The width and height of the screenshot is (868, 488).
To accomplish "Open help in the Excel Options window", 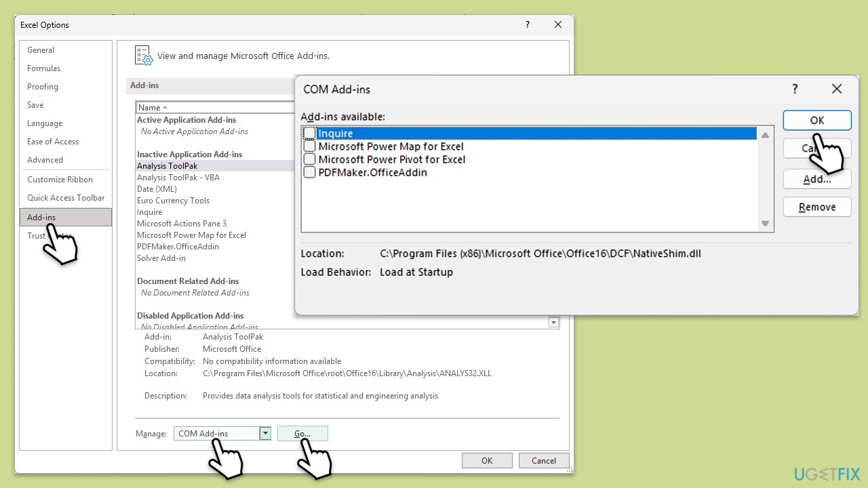I will coord(528,25).
